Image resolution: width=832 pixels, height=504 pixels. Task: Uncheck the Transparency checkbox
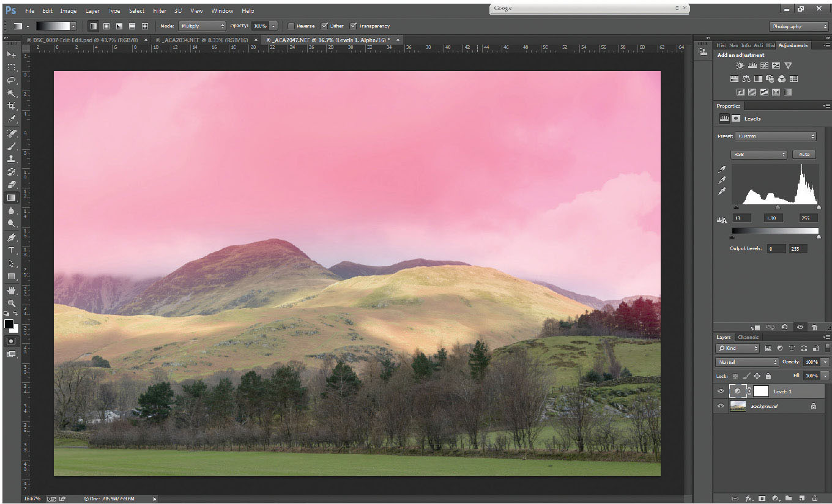click(353, 26)
